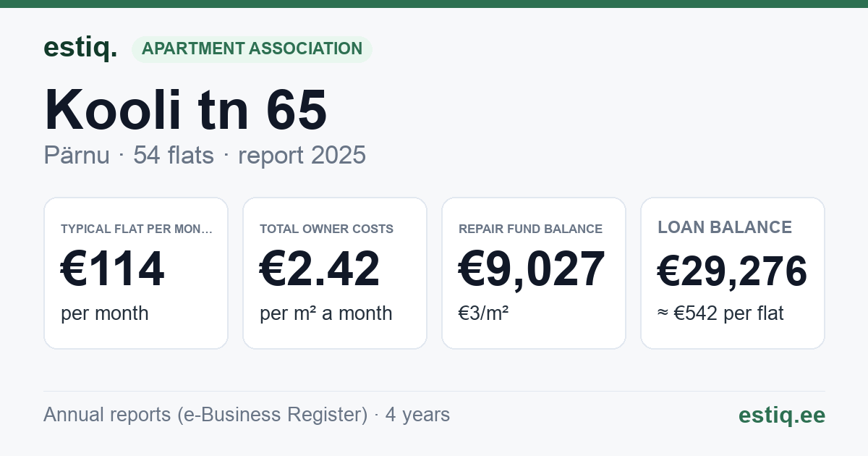The image size is (868, 456).
Task: Click the ≈ €542 per flat caption
Action: (x=720, y=313)
